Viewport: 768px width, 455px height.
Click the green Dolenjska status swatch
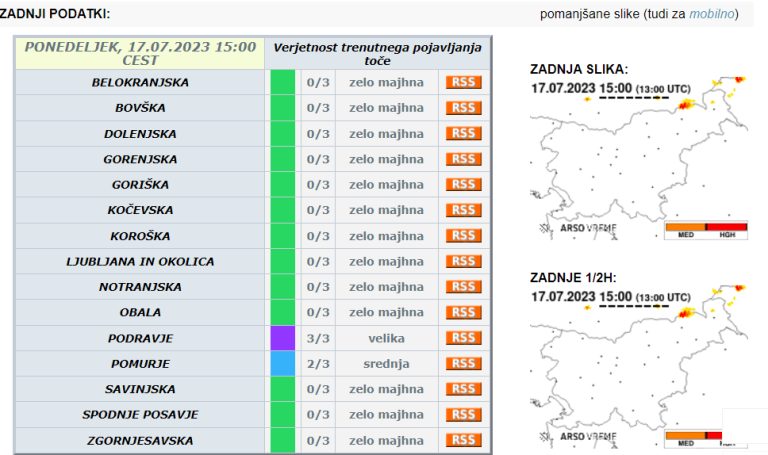[283, 133]
